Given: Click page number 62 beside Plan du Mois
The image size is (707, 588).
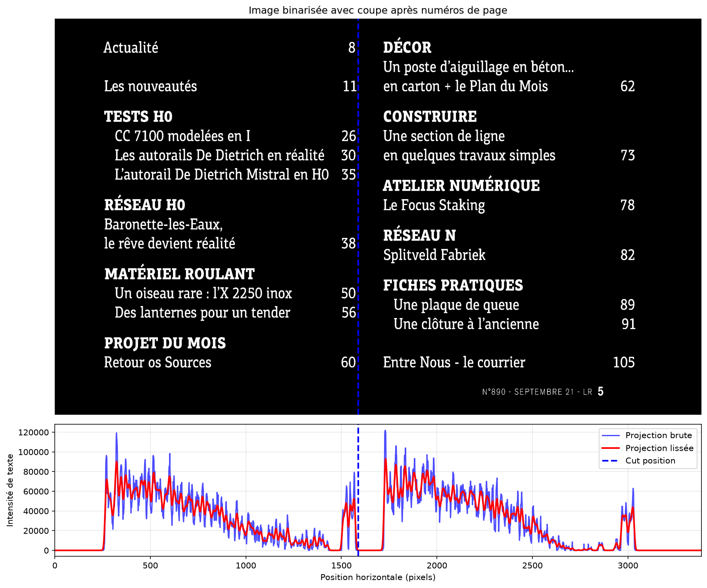Looking at the screenshot, I should click(x=628, y=86).
